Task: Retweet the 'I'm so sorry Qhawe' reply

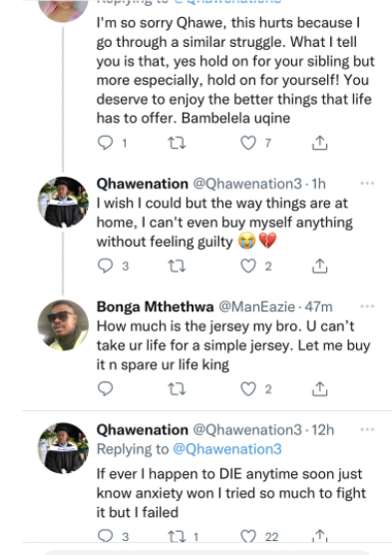Action: (x=177, y=143)
